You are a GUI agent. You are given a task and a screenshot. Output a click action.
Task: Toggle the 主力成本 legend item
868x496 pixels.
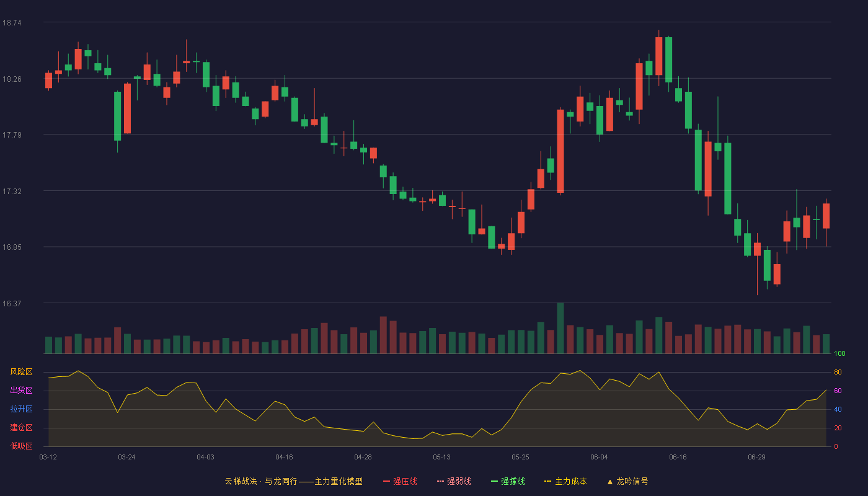point(565,481)
